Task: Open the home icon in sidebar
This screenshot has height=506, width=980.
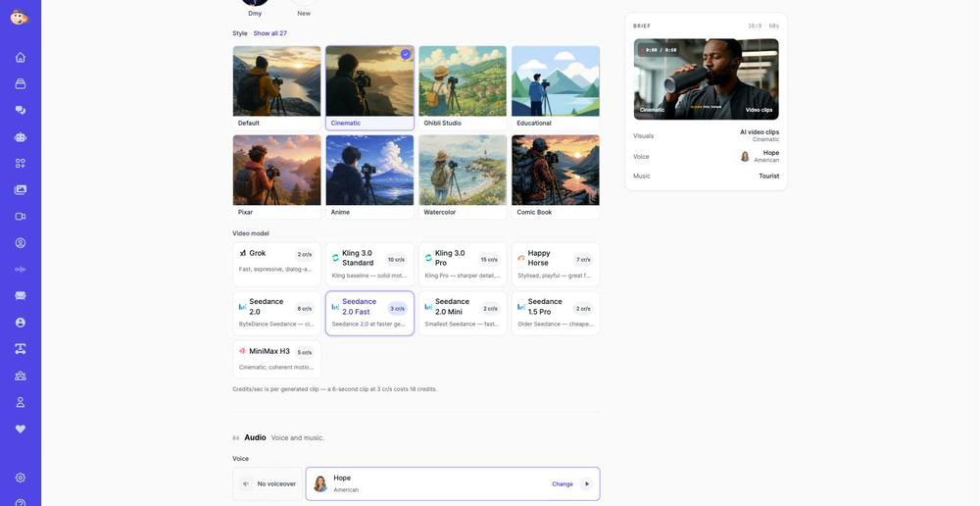Action: click(x=20, y=58)
